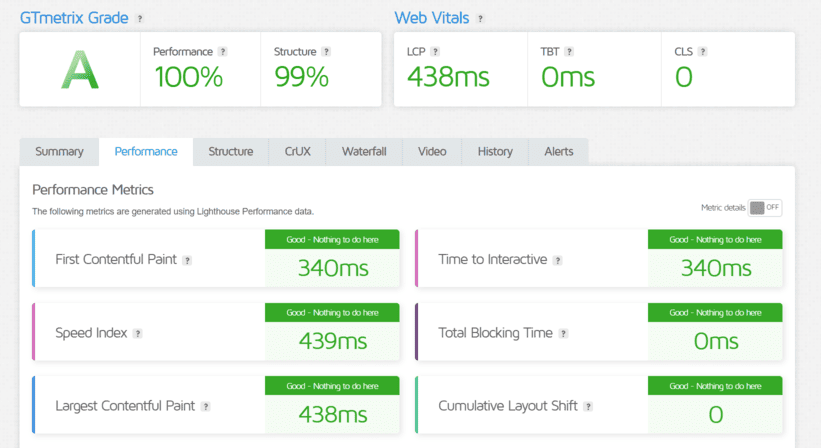Switch to the Waterfall tab
This screenshot has width=821, height=448.
364,152
